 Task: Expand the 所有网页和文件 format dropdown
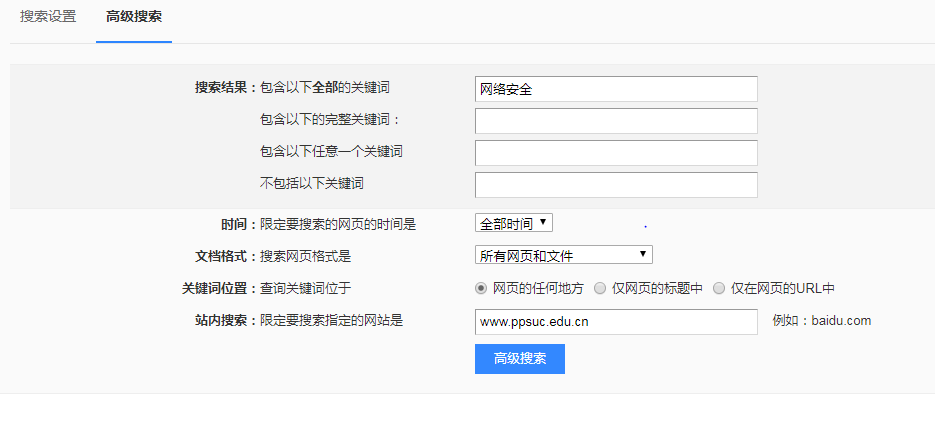[564, 255]
